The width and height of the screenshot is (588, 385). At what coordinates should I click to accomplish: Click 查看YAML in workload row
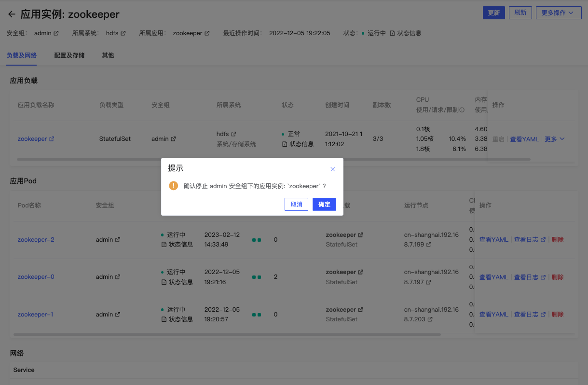524,139
